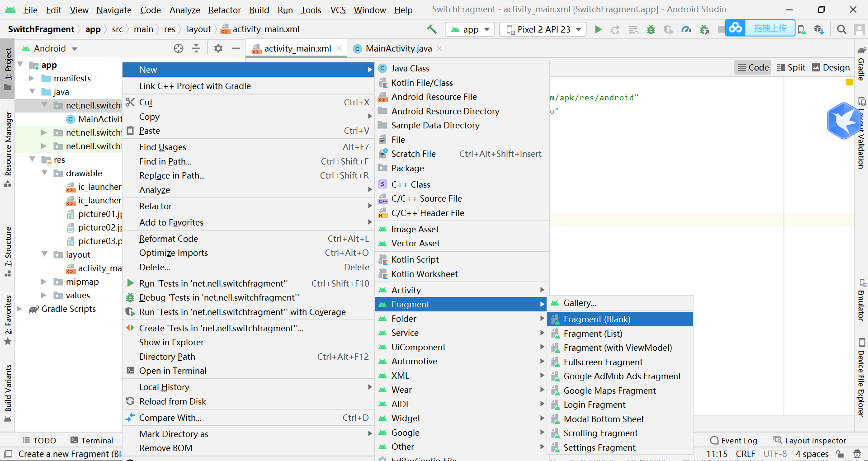Viewport: 868px width, 461px height.
Task: Click the user account avatar icon
Action: [x=859, y=29]
